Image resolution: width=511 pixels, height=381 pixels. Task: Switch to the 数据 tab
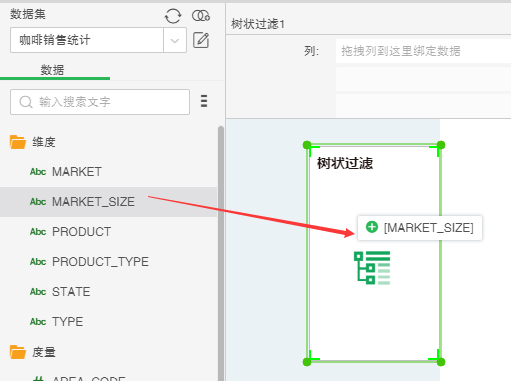coord(52,70)
